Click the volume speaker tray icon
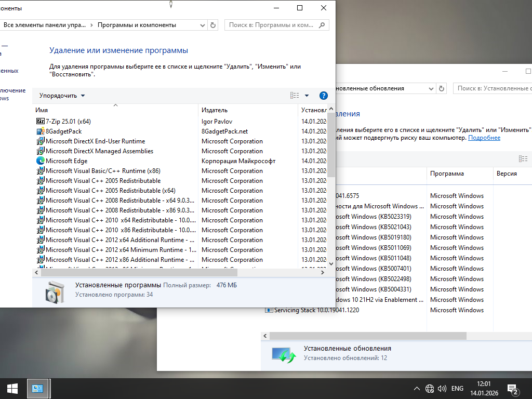Screen dimensions: 532x399 [x=442, y=389]
